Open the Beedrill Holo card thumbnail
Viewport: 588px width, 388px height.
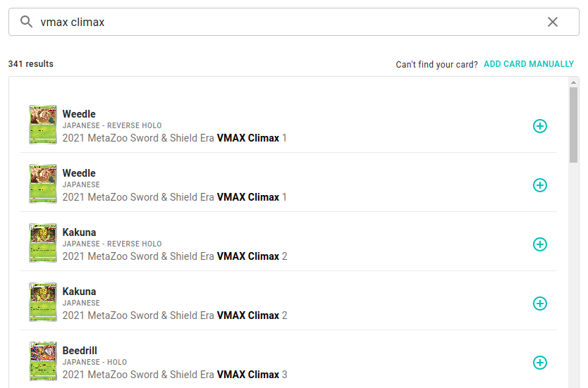(x=43, y=361)
